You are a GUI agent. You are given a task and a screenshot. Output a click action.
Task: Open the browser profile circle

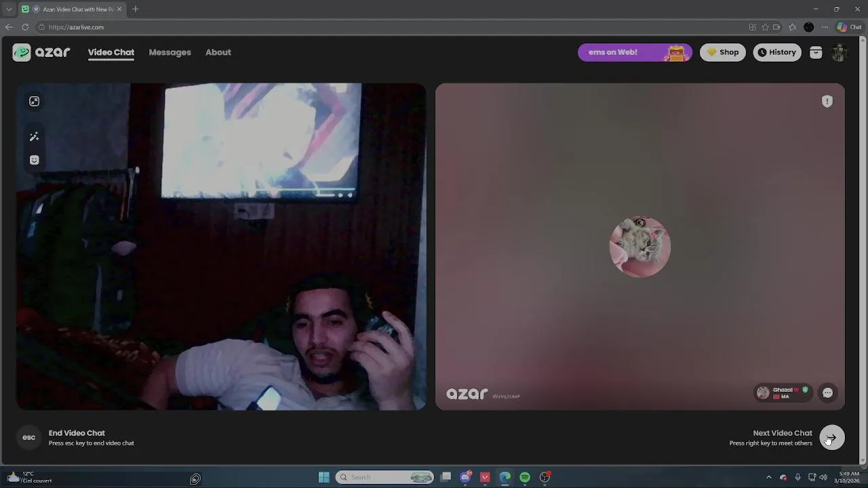pos(809,27)
